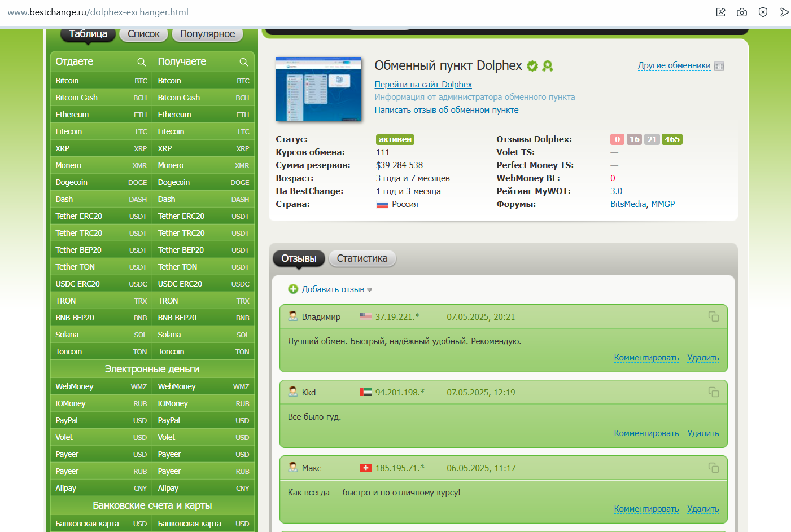The height and width of the screenshot is (532, 791).
Task: Select Bitcoin BTC in the Отдаете column
Action: 101,81
